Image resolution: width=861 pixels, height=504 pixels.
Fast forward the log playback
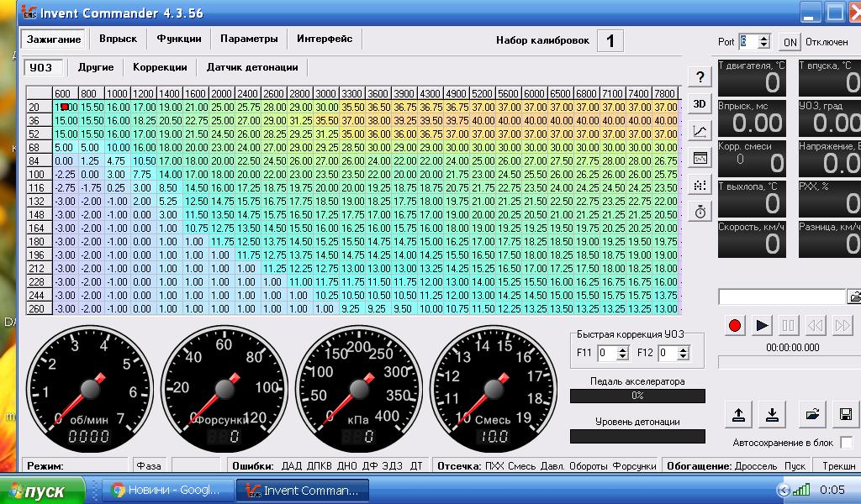coord(842,326)
